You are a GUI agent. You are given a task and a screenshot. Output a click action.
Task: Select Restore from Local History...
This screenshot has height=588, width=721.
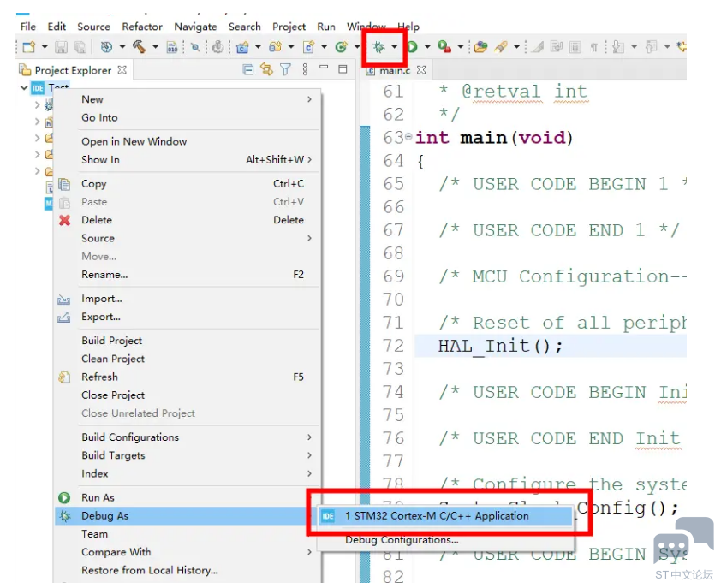(186, 571)
